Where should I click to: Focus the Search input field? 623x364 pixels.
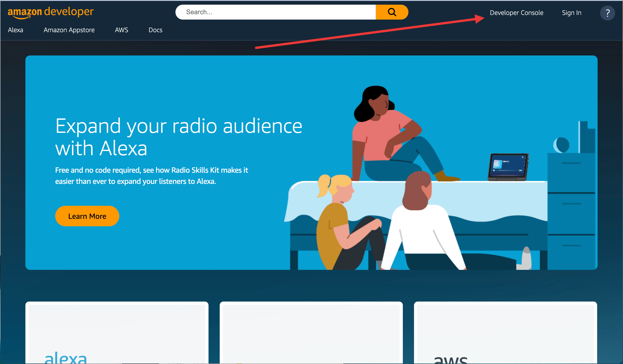[276, 12]
